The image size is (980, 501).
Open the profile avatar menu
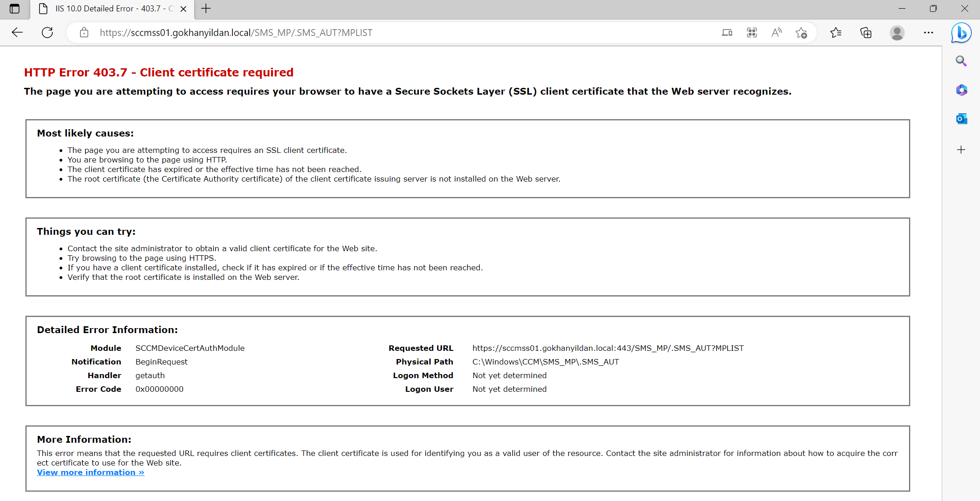coord(897,33)
